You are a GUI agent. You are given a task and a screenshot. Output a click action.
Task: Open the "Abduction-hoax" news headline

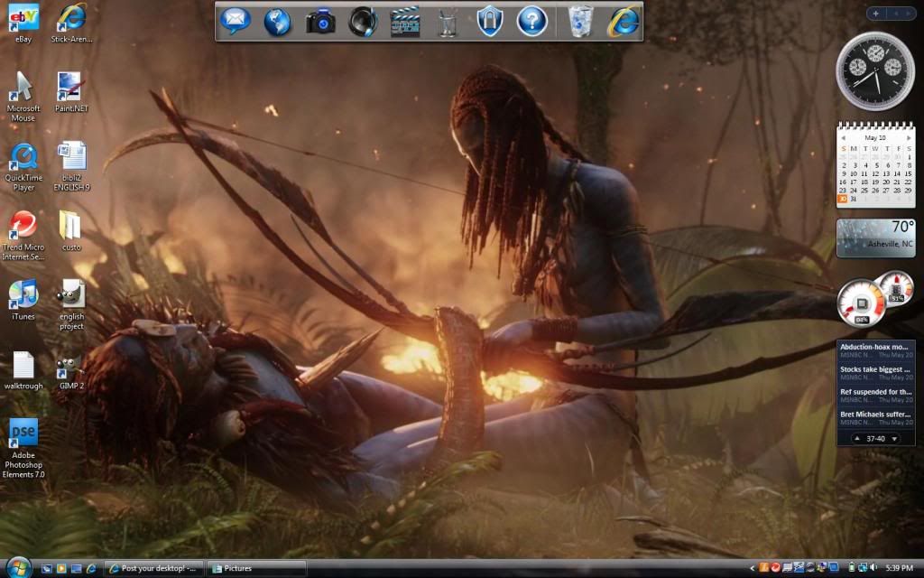click(873, 346)
